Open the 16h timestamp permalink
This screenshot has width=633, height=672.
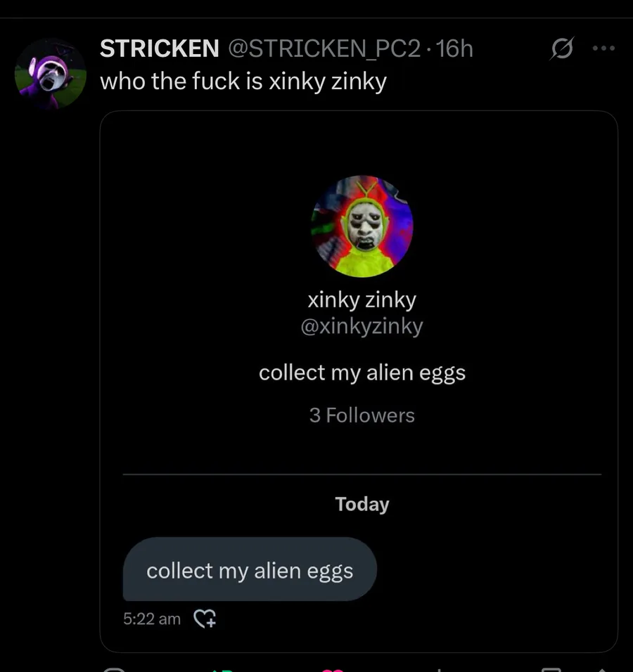tap(454, 49)
